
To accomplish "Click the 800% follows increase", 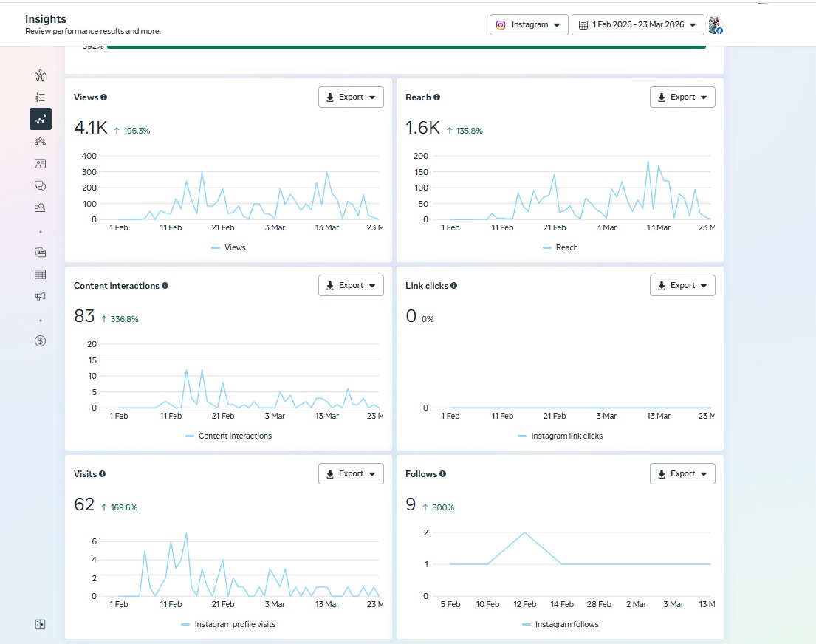I will tap(438, 507).
